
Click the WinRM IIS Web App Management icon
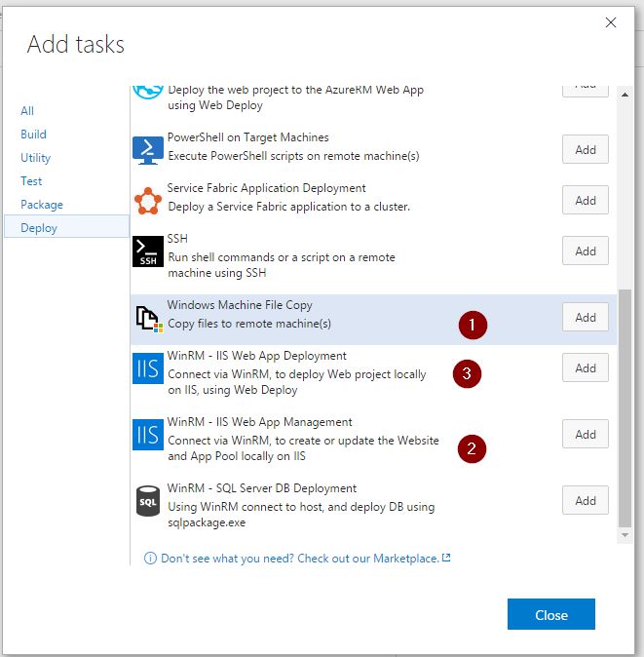coord(147,435)
